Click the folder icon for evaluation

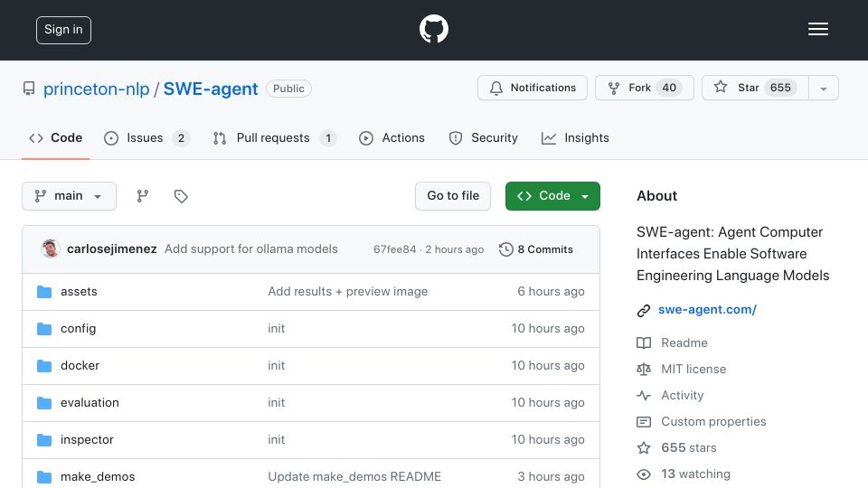(44, 403)
